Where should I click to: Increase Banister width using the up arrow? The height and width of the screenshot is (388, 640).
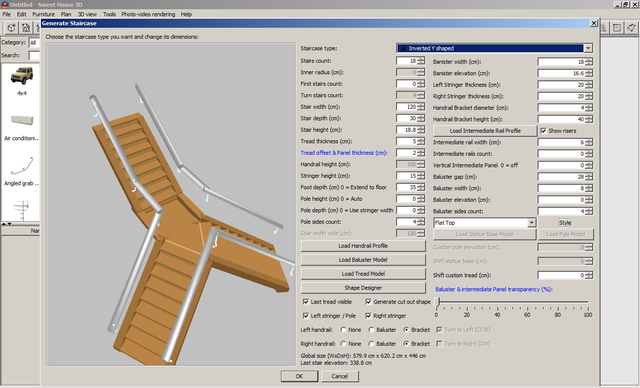[x=589, y=60]
